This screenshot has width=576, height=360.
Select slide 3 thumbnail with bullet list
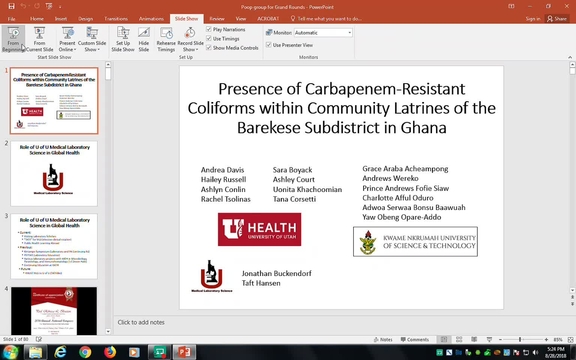[x=54, y=246]
